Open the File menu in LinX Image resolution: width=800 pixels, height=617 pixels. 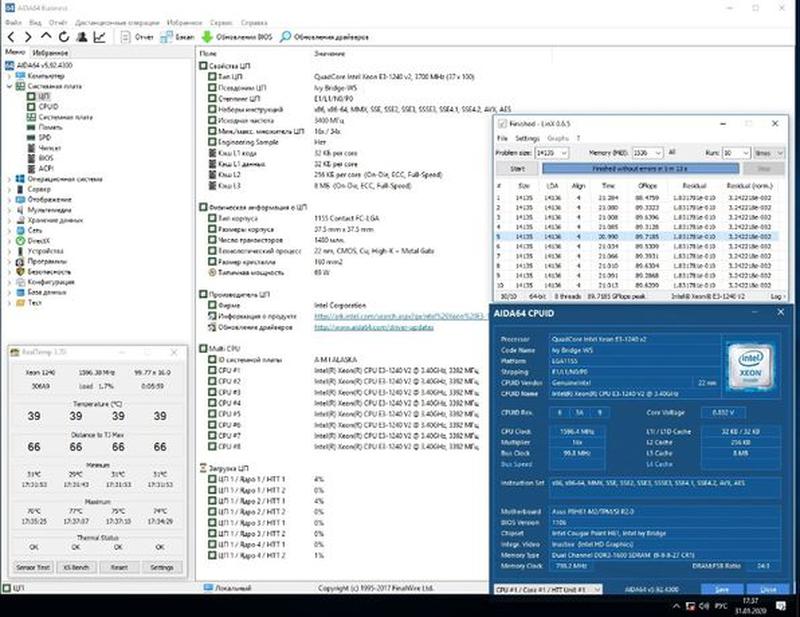click(x=502, y=138)
